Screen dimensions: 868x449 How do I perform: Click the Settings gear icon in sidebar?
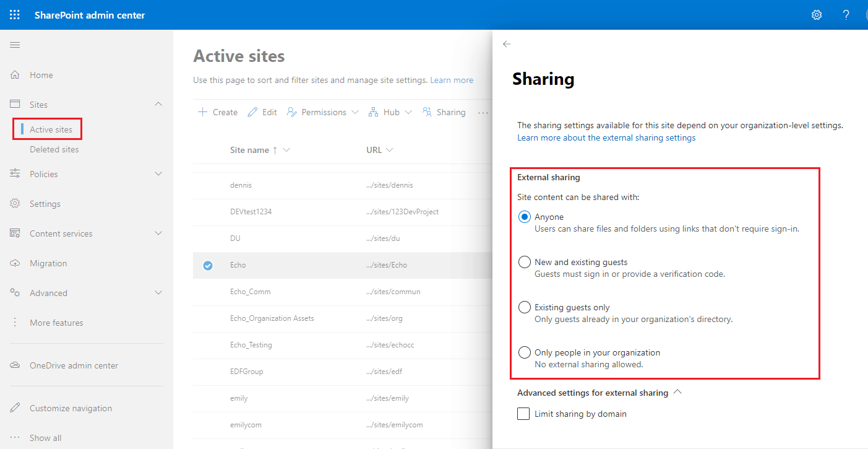pyautogui.click(x=15, y=204)
